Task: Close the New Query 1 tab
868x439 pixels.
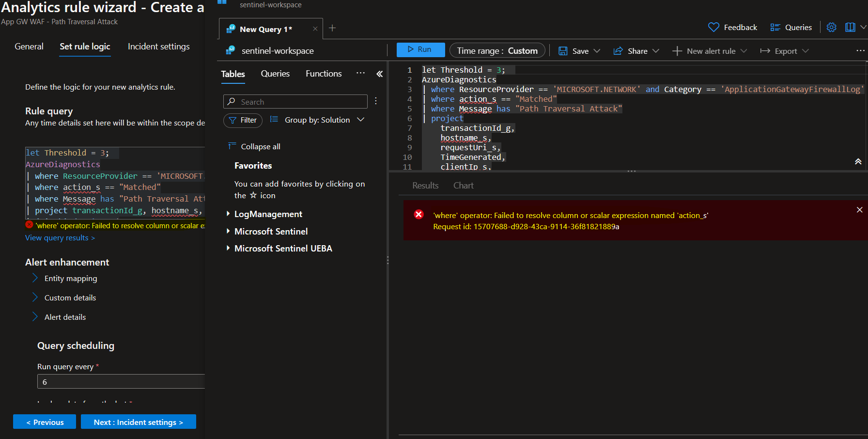Action: coord(315,29)
